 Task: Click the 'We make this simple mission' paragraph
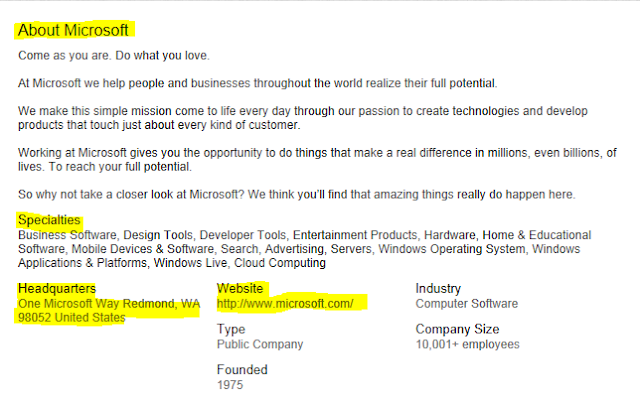(x=302, y=118)
